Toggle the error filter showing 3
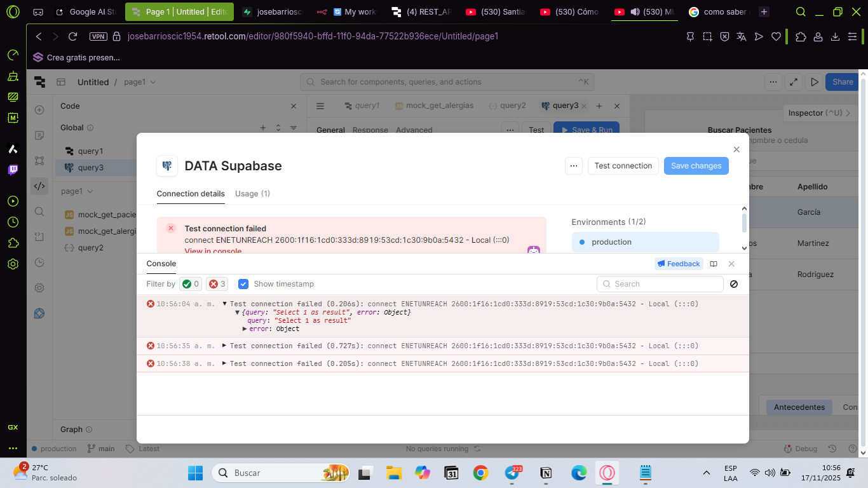 point(217,284)
